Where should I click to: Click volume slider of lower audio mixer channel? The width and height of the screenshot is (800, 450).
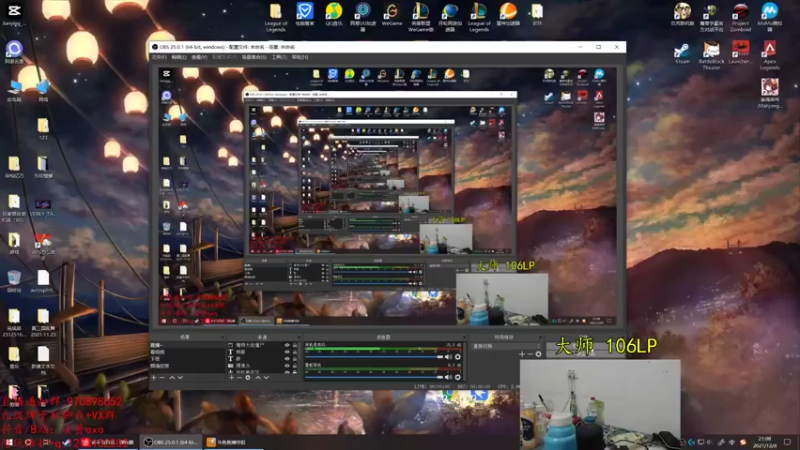point(374,377)
